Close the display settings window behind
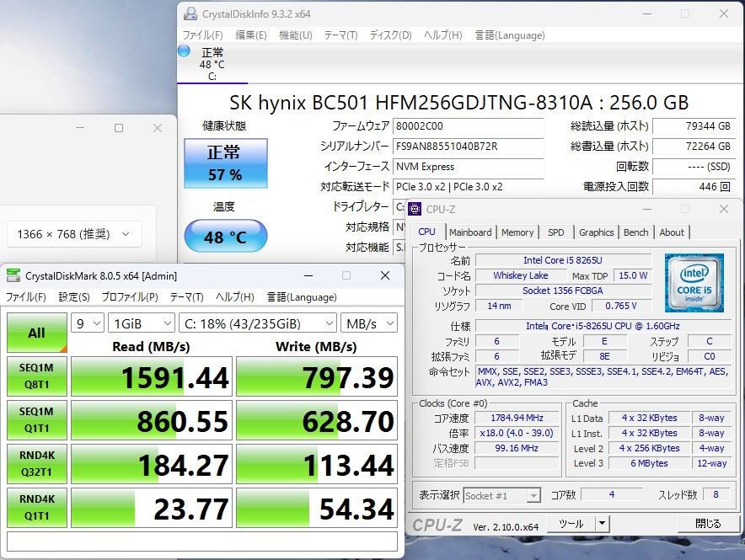The image size is (745, 560). click(x=158, y=128)
